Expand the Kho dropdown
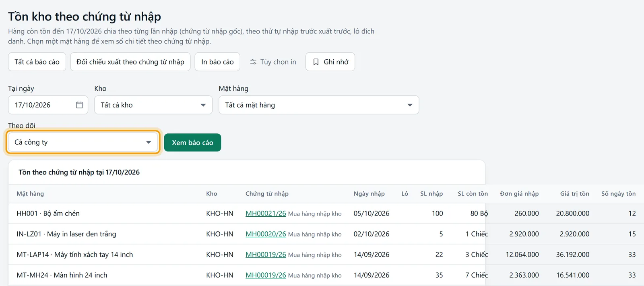The height and width of the screenshot is (286, 644). [x=153, y=105]
